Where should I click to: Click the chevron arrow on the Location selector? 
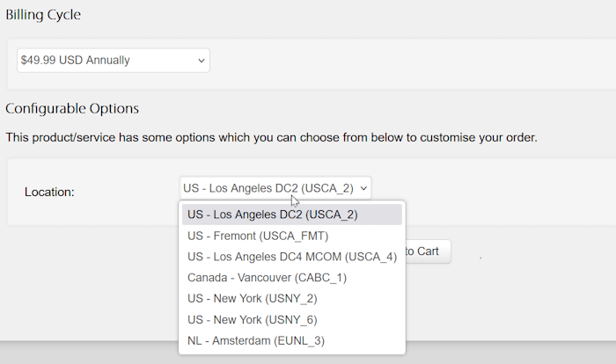(364, 188)
